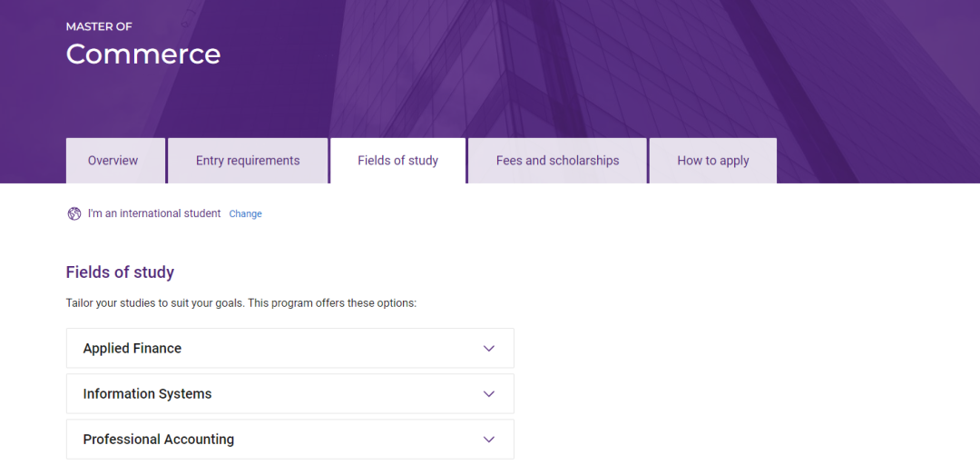Image resolution: width=980 pixels, height=475 pixels.
Task: Click the Information Systems label text
Action: click(147, 394)
